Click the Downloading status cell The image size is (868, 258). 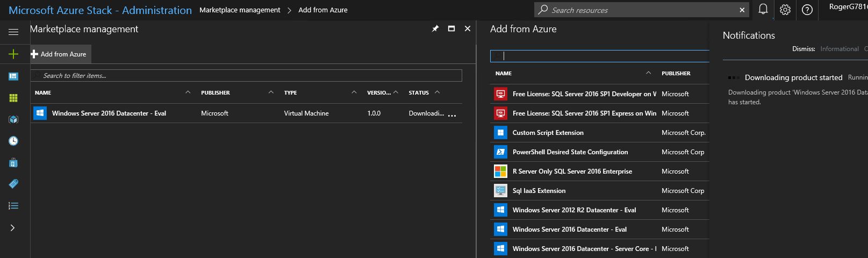point(426,113)
